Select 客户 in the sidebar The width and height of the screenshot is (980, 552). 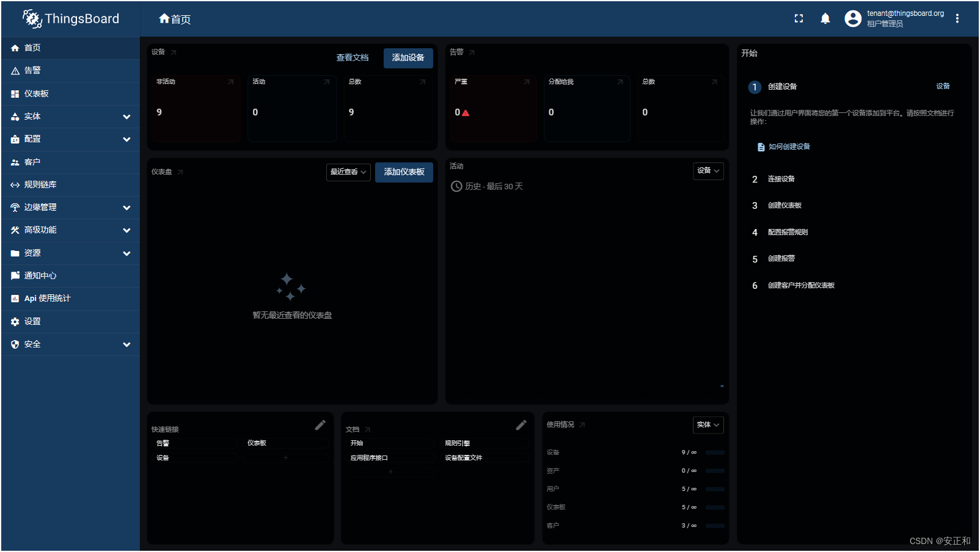pyautogui.click(x=32, y=161)
